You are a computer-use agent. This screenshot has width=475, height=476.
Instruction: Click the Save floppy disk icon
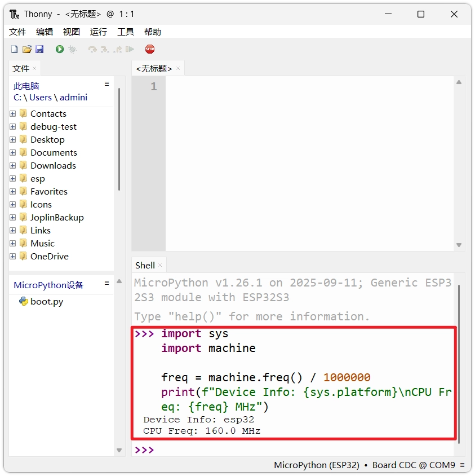(39, 50)
